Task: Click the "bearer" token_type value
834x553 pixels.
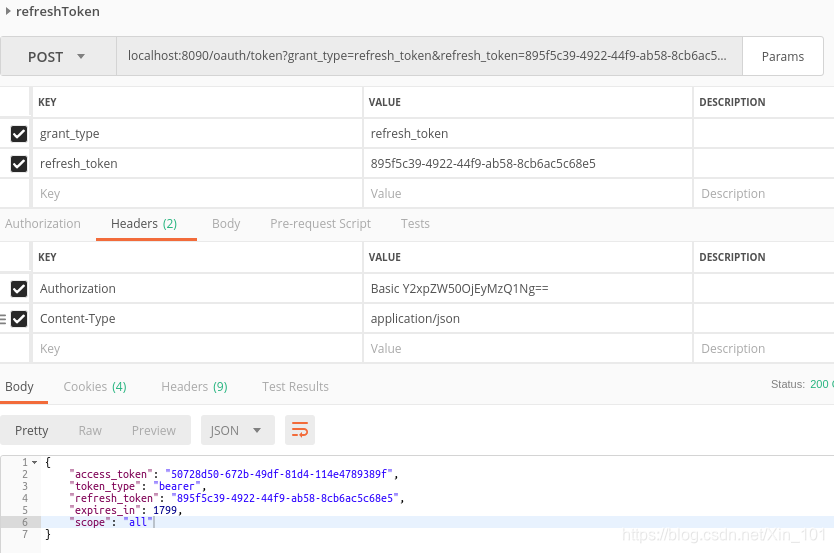Action: [177, 487]
